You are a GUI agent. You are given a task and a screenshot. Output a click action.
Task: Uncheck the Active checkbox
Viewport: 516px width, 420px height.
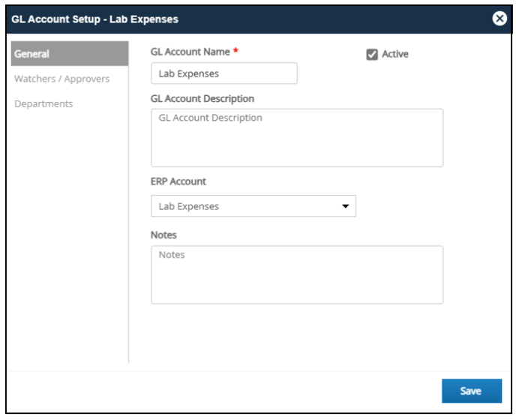coord(372,54)
